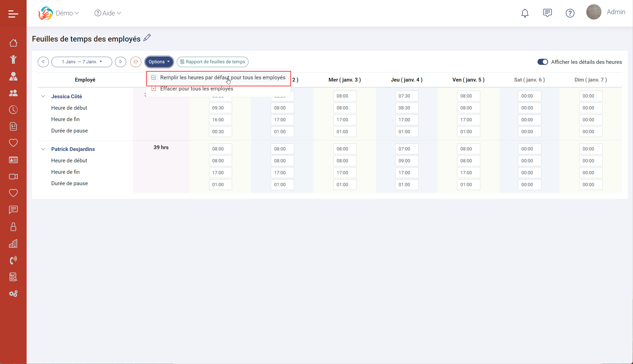Open the 1 Janv. – 7 Janv. date dropdown
This screenshot has width=633, height=364.
pyautogui.click(x=82, y=62)
